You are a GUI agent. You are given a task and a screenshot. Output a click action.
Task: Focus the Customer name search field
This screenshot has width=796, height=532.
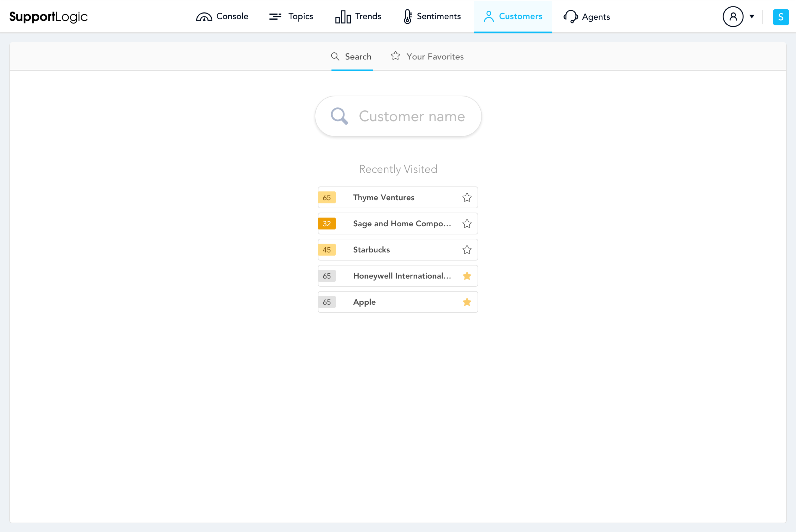[398, 116]
